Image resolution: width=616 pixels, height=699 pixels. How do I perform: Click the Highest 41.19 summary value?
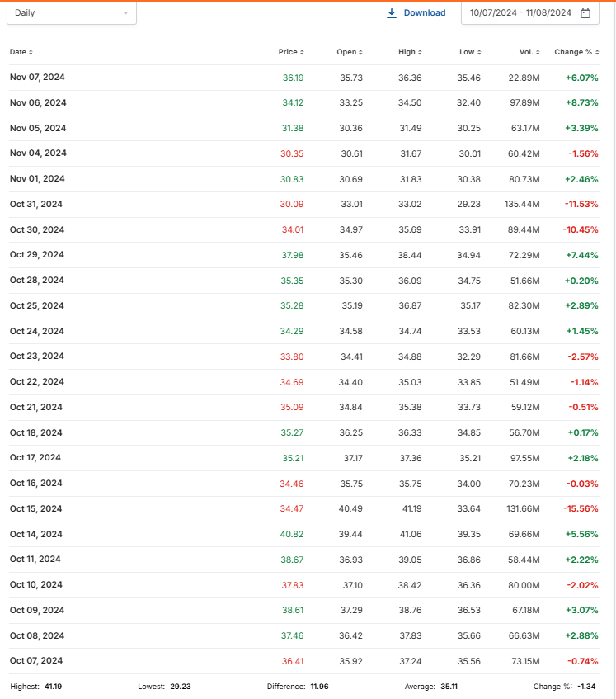[x=53, y=687]
